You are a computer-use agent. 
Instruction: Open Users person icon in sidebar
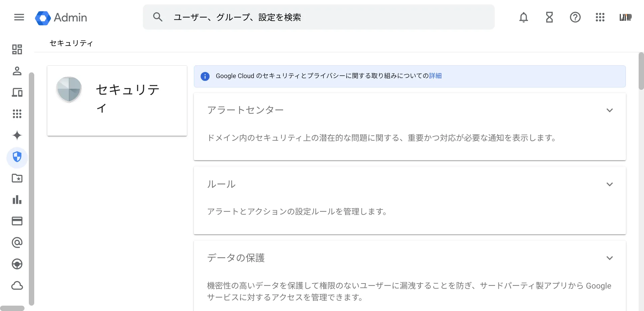tap(17, 71)
